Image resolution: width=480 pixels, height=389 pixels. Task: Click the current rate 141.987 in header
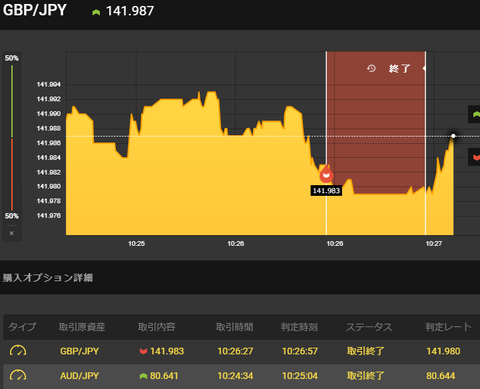(x=130, y=11)
